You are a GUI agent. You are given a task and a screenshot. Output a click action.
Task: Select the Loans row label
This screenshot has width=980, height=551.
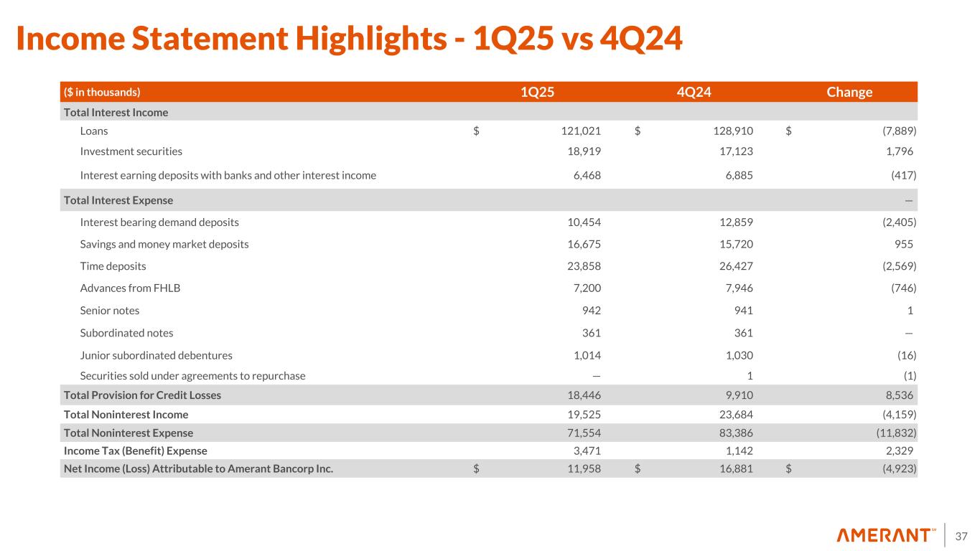click(x=94, y=131)
